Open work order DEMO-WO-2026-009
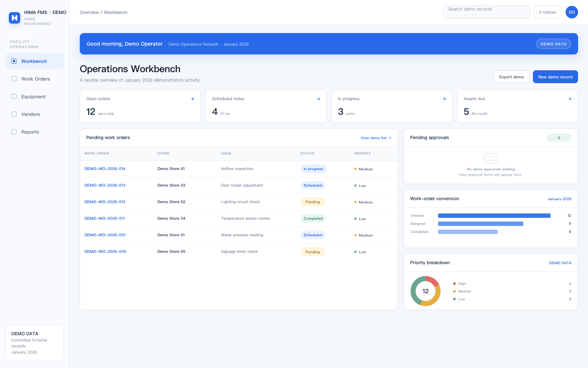The width and height of the screenshot is (588, 368). pos(105,252)
